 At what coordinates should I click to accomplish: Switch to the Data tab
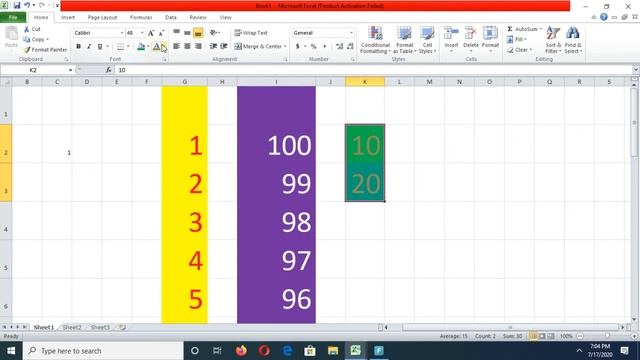point(171,18)
